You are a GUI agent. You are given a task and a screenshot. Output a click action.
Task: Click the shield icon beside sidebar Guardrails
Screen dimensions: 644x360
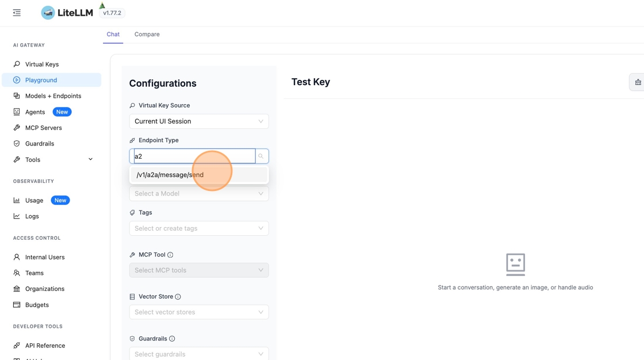(x=17, y=143)
